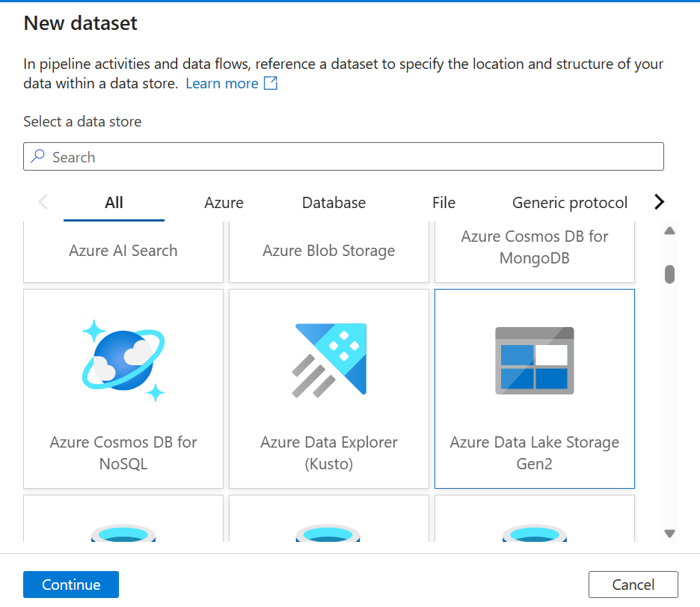Click the right chevron to reveal more tabs

click(659, 201)
